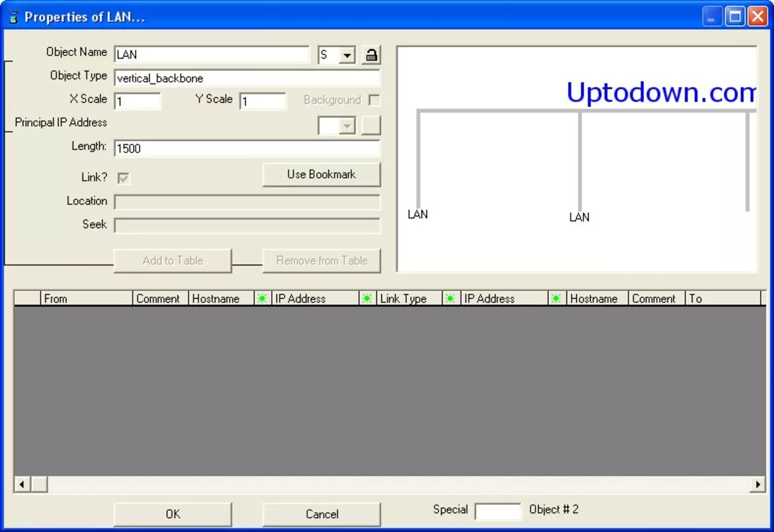Click the Y Scale input field
Image resolution: width=774 pixels, height=532 pixels.
[x=263, y=101]
